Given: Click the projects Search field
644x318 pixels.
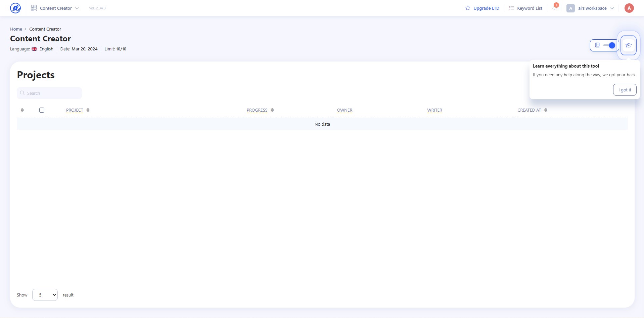Looking at the screenshot, I should tap(49, 93).
